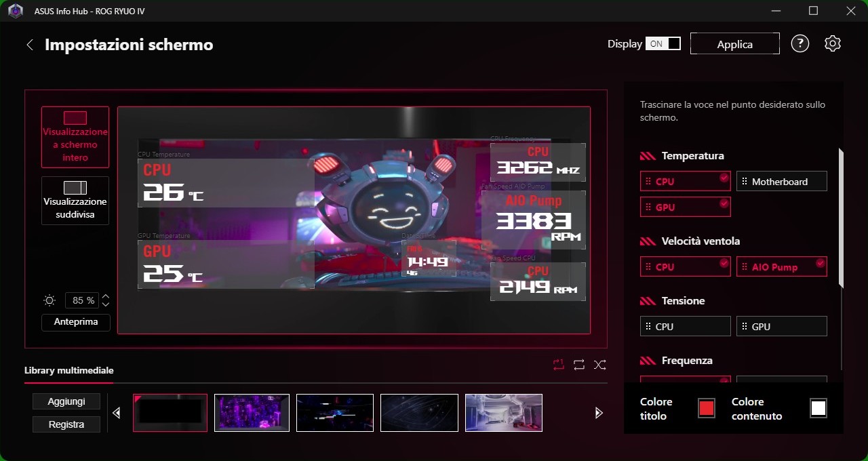The width and height of the screenshot is (868, 461).
Task: Click the repeat-all loop icon
Action: [x=579, y=365]
